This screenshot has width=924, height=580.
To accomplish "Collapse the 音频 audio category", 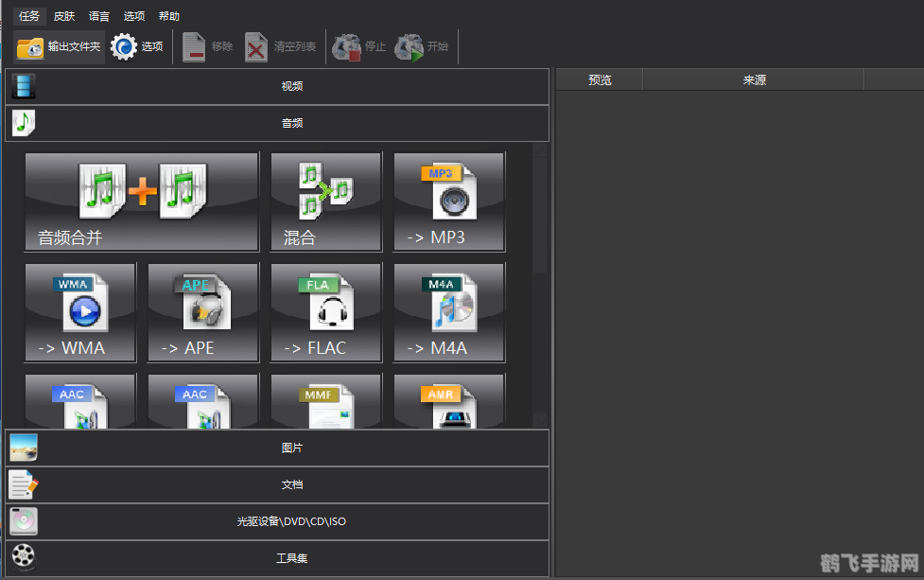I will tap(291, 123).
